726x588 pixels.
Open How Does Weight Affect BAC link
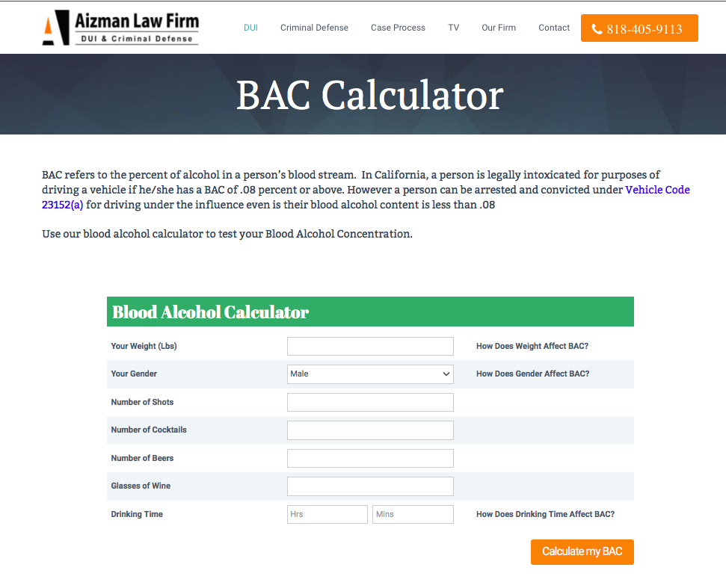click(532, 346)
